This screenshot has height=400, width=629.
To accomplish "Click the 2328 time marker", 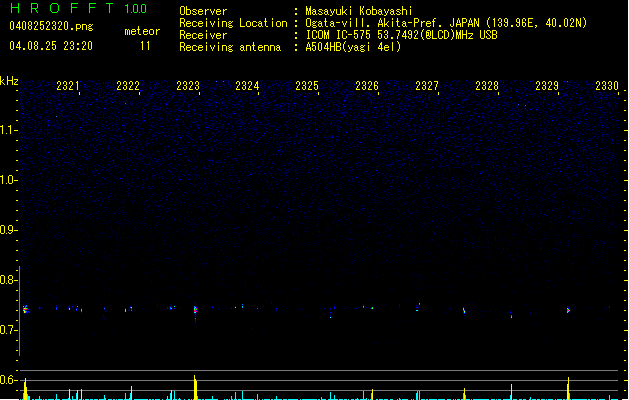I will click(487, 86).
